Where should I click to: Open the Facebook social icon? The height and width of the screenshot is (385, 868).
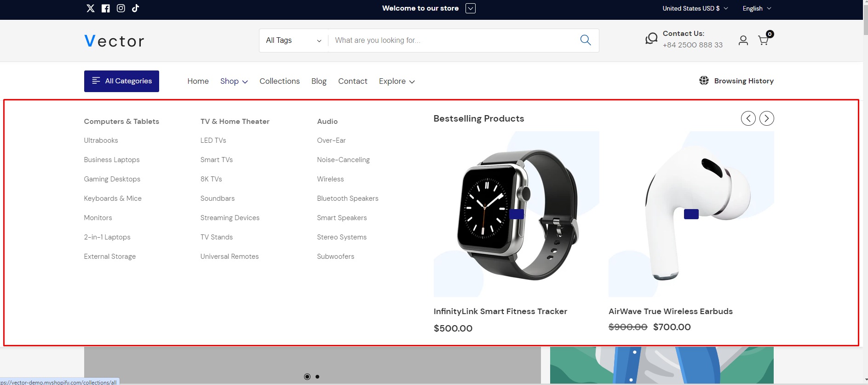tap(106, 8)
